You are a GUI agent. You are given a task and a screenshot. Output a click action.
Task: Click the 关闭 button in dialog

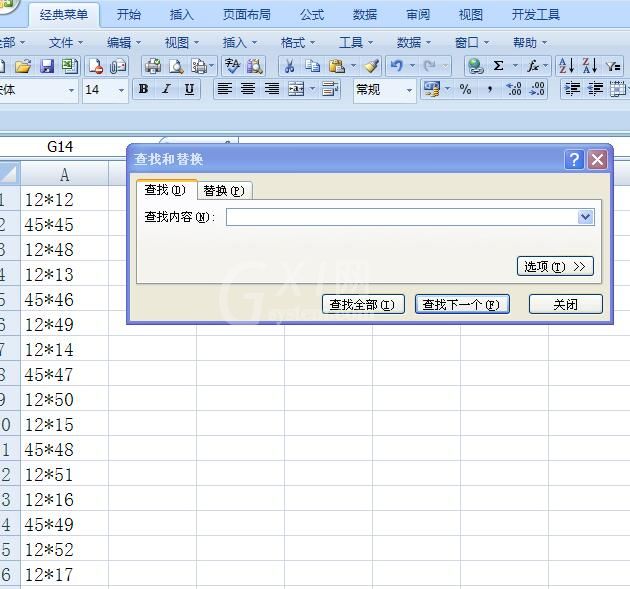pyautogui.click(x=566, y=305)
